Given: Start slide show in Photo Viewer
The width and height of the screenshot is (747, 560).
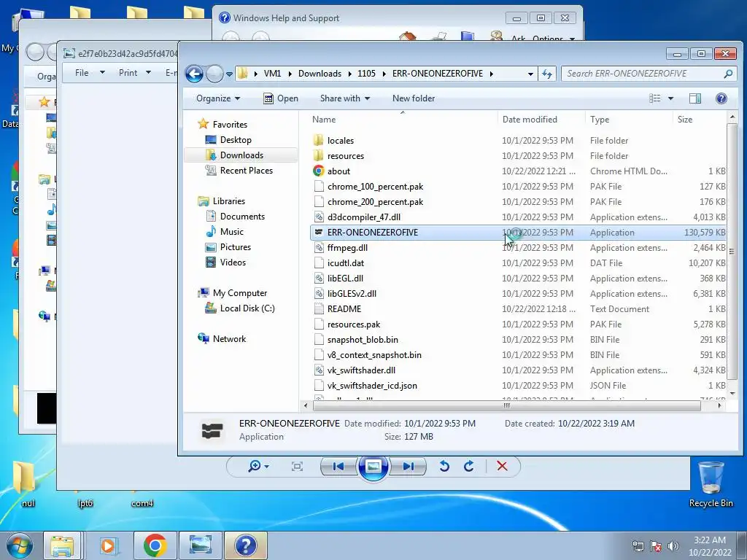Looking at the screenshot, I should coord(373,466).
